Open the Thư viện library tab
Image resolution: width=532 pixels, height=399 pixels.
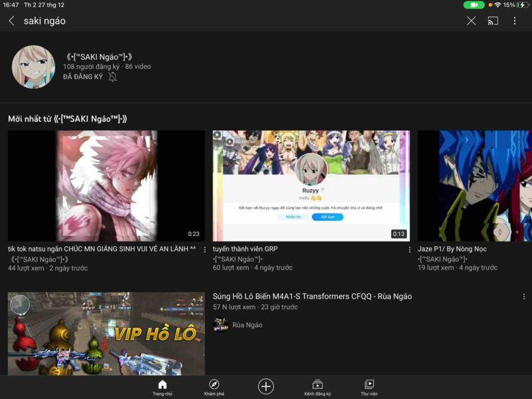pyautogui.click(x=369, y=388)
